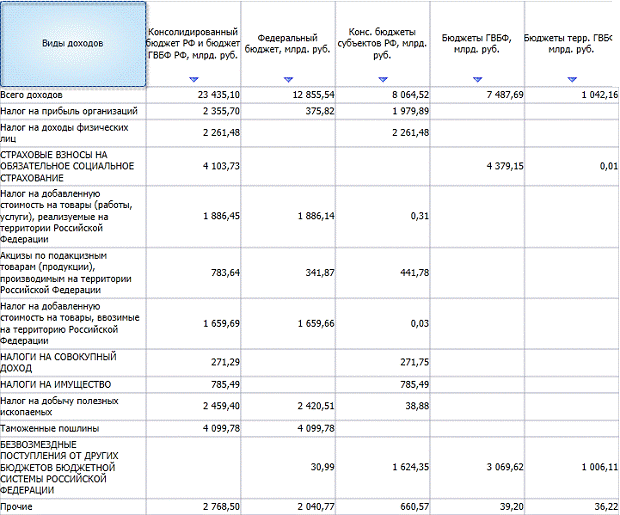Viewport: 620px width, 515px height.
Task: Select the Налог на прибыль организаций row
Action: point(69,111)
